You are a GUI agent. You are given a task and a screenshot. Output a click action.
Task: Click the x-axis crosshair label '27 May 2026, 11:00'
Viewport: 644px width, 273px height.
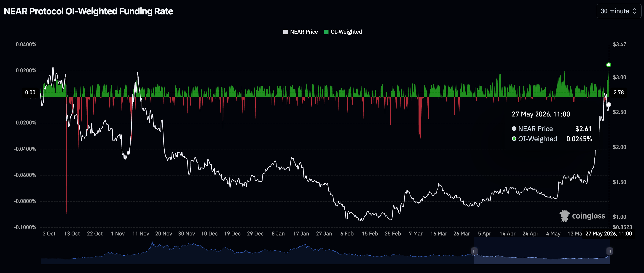point(609,233)
